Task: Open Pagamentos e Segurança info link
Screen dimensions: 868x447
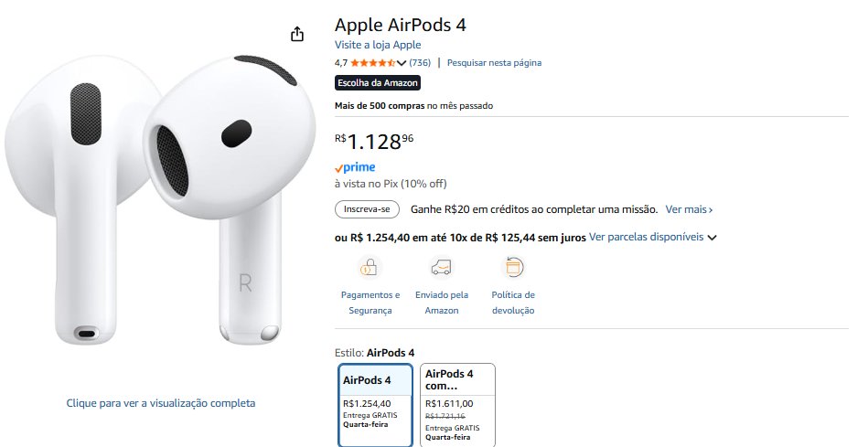Action: [370, 303]
